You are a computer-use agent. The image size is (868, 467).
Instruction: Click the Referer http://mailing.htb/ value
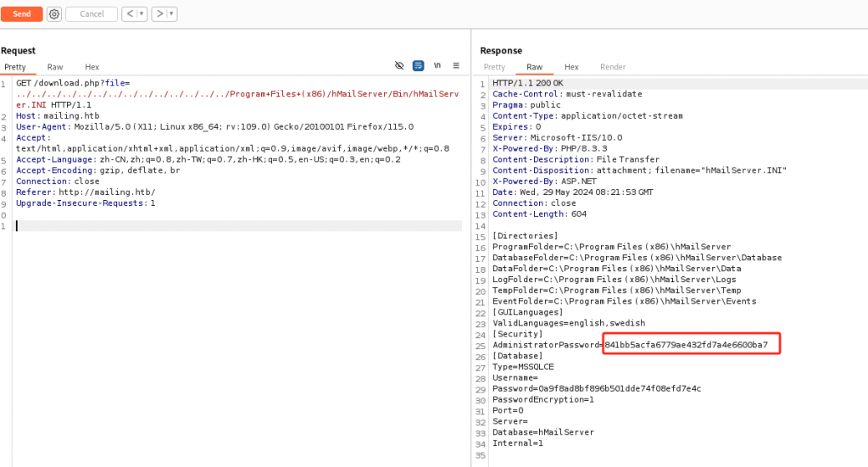(107, 192)
